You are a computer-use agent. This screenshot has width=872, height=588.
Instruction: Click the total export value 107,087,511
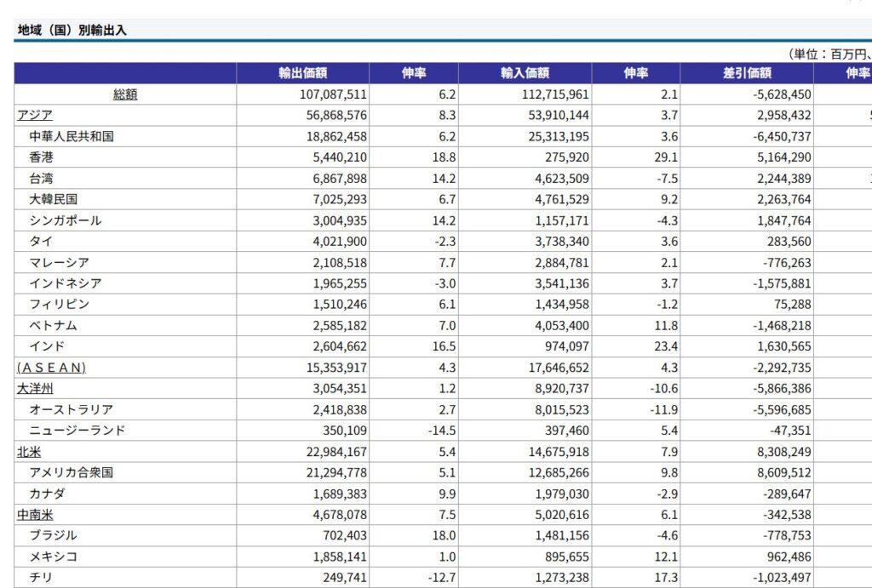point(333,94)
